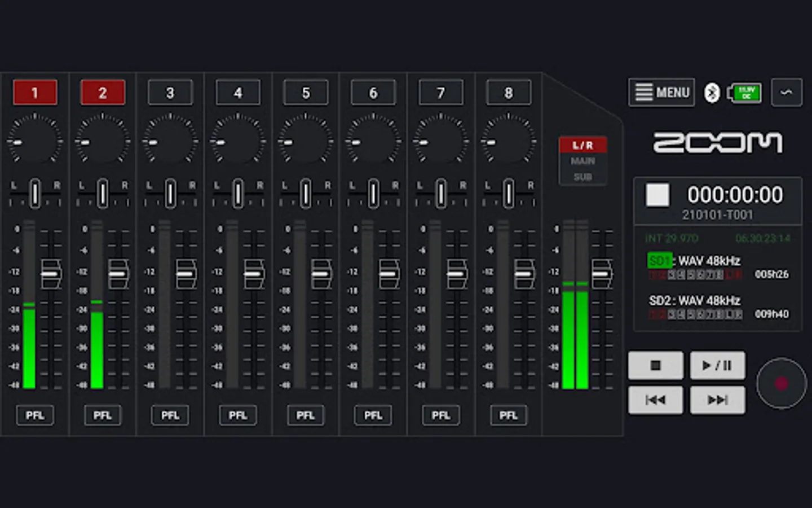Adjust channel 8 trim knob
Viewport: 812px width, 508px height.
tap(509, 141)
